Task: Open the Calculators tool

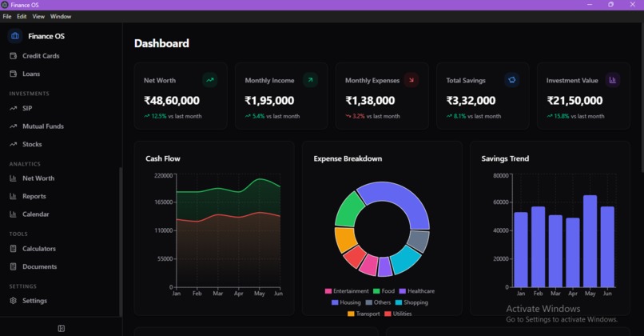Action: (x=39, y=249)
